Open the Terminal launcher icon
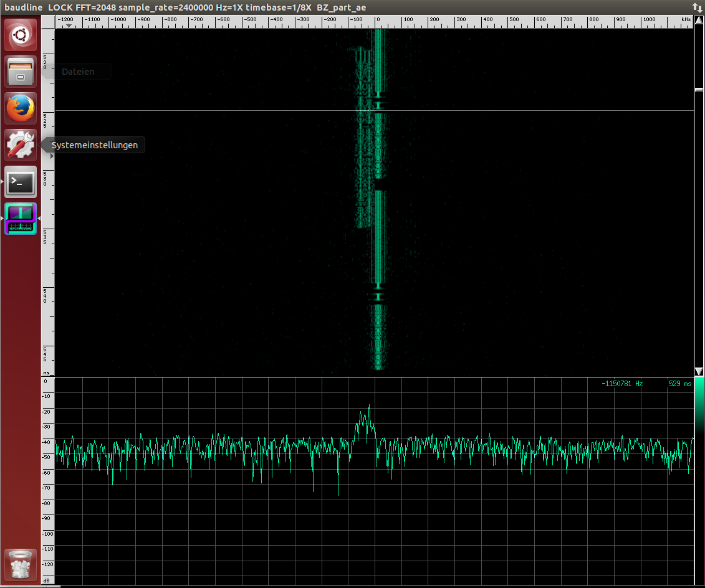 point(21,182)
